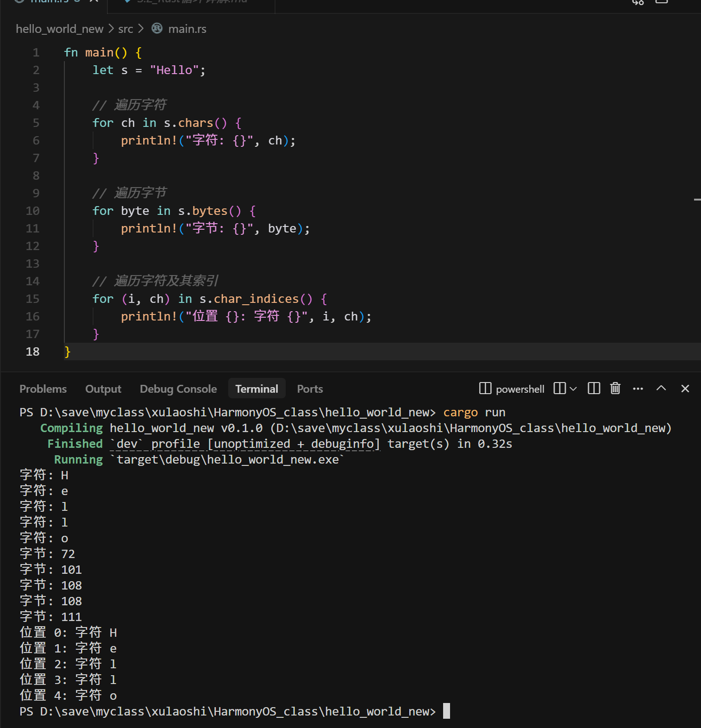Click terminal line "位置 2: 字符 l"
Viewport: 701px width, 728px height.
[x=69, y=665]
